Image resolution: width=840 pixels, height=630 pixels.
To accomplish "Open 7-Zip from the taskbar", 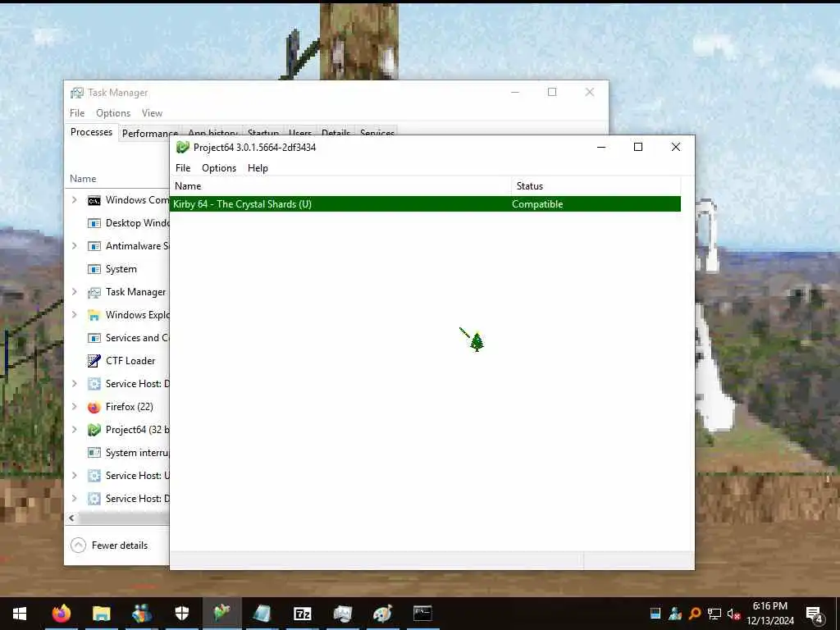I will pyautogui.click(x=302, y=614).
